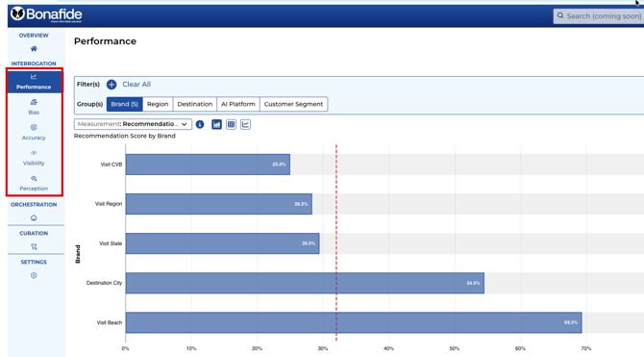
Task: Click the Search input field
Action: [x=599, y=16]
